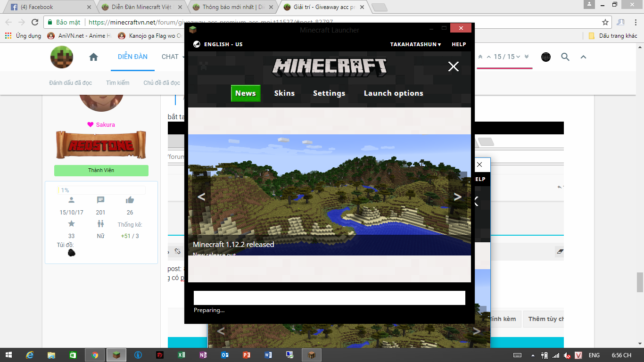644x362 pixels.
Task: Close the Giải trí - Giveaway tab
Action: (x=363, y=7)
